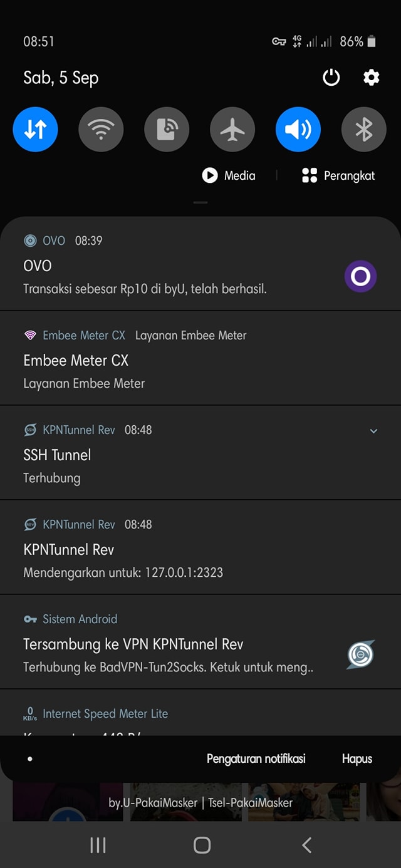Screen dimensions: 401x868
Task: Tap the KPNTunnel Rev VPN logo icon
Action: [x=361, y=654]
